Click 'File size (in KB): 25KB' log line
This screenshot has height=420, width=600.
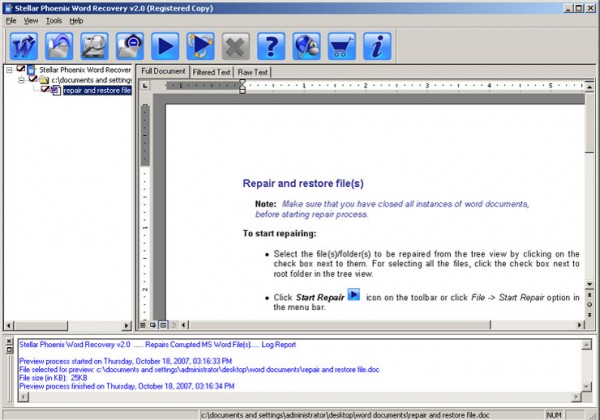(53, 378)
